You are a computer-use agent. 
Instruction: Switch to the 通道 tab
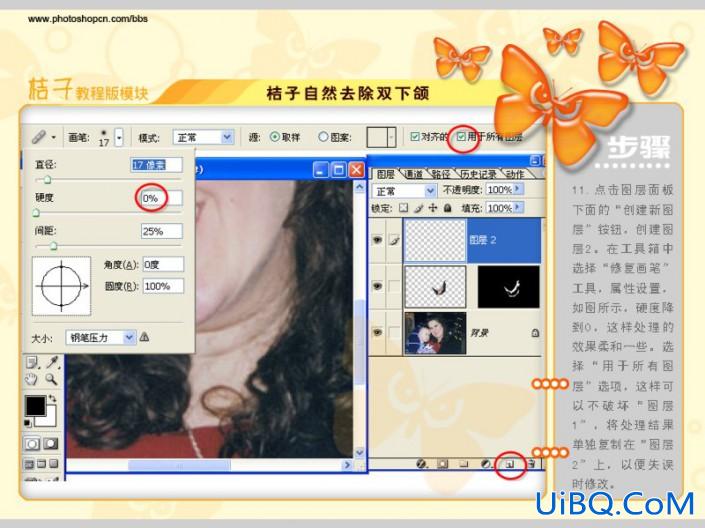414,174
